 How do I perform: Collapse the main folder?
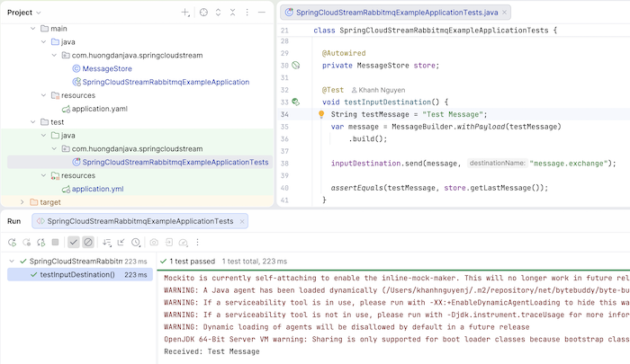tap(33, 29)
